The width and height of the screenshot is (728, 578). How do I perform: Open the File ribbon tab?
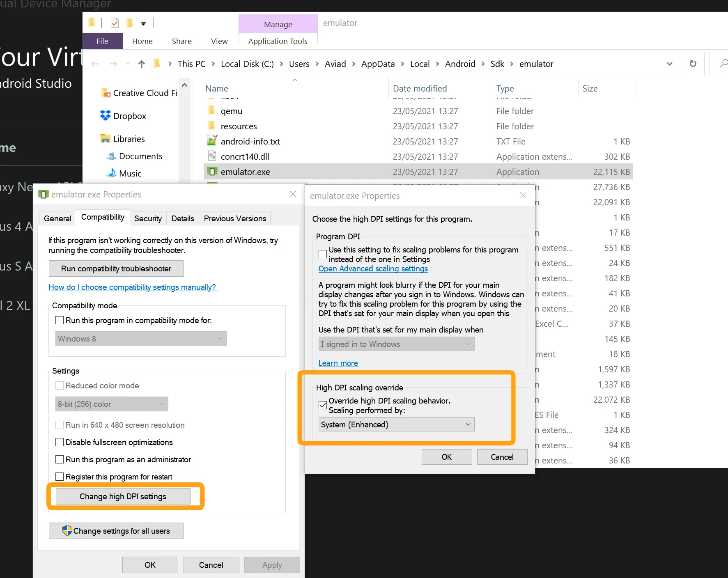tap(103, 41)
